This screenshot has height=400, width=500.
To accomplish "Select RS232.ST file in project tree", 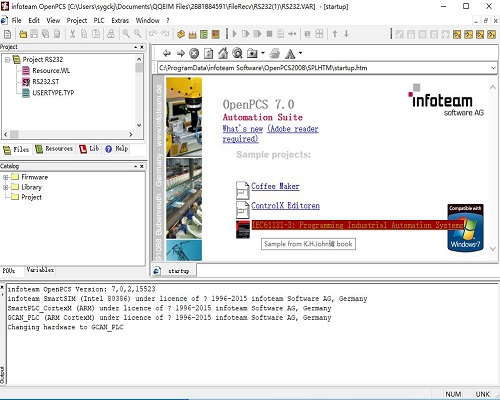I will tap(40, 82).
